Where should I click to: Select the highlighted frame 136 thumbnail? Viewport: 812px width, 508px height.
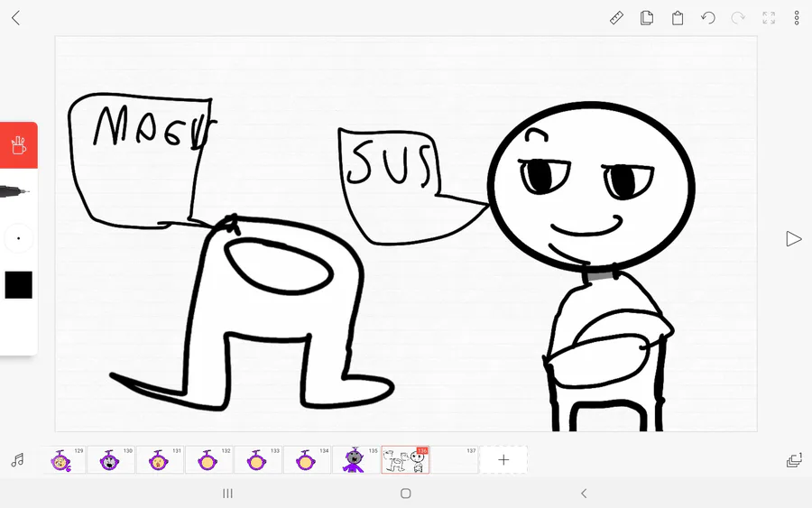405,460
